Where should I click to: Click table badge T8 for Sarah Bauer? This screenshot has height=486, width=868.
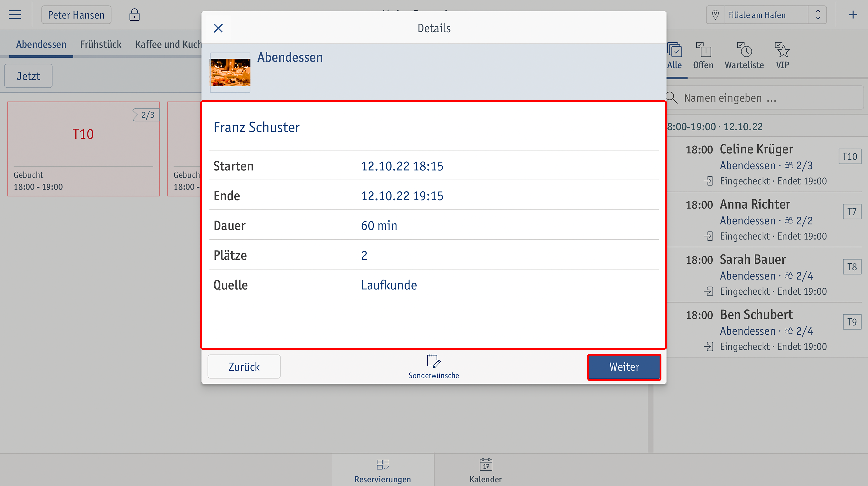852,267
